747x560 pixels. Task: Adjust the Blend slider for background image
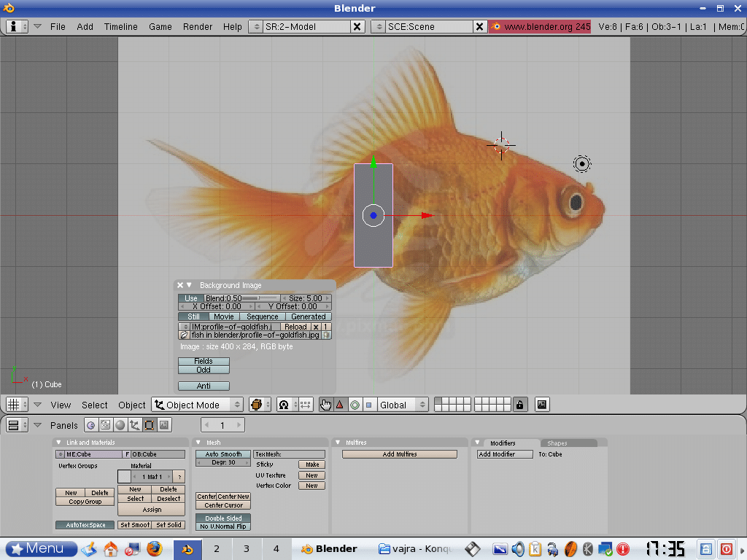[241, 297]
